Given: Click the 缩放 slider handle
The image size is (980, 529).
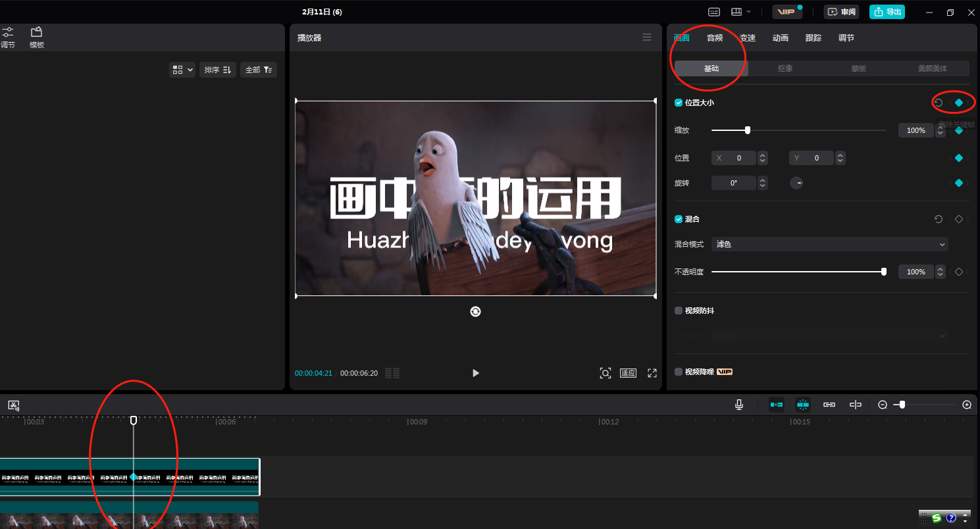Looking at the screenshot, I should point(748,130).
